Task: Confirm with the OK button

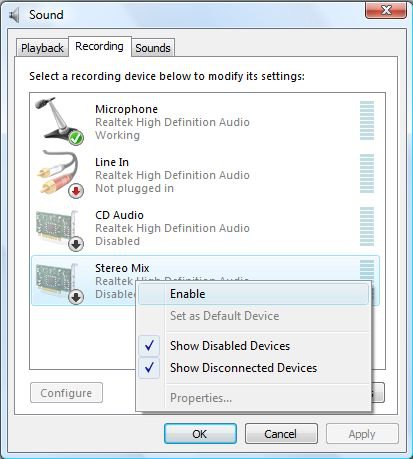Action: [x=200, y=434]
